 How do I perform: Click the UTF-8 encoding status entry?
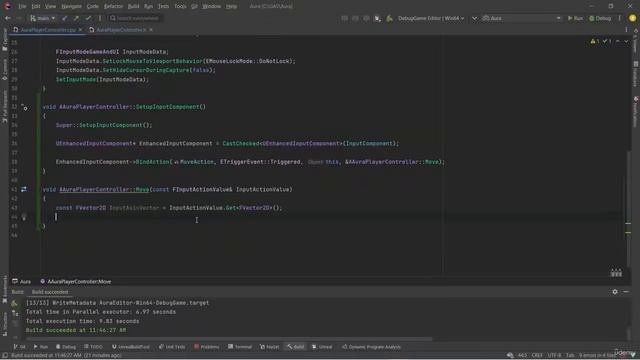point(554,356)
